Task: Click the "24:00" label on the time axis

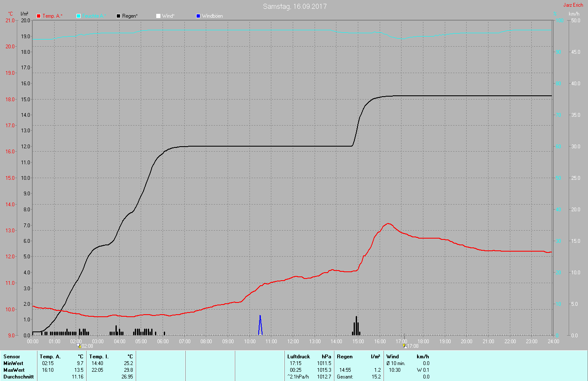Action: 554,342
